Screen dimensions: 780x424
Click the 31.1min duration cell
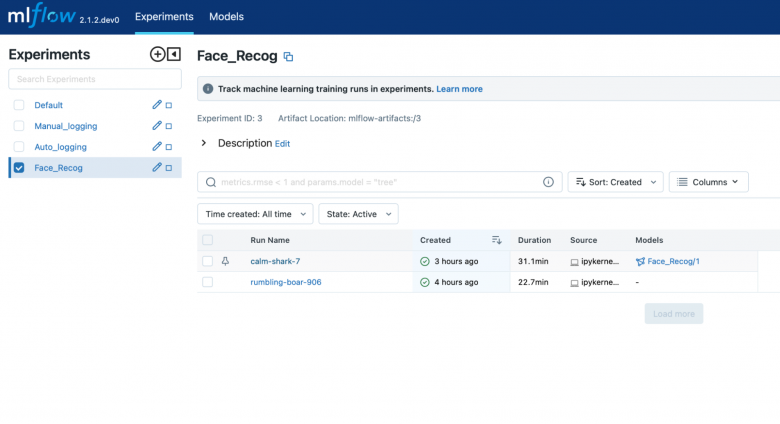[x=533, y=261]
